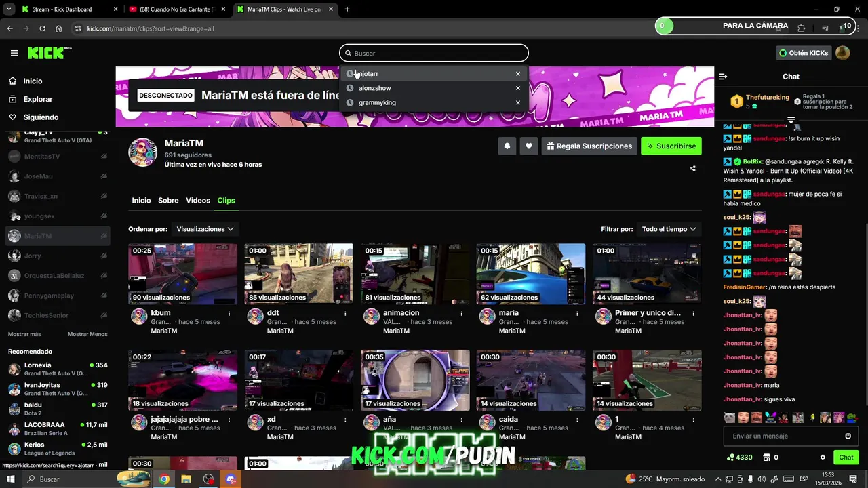Screen dimensions: 868x488
Task: Remove grammyking from search history
Action: pyautogui.click(x=518, y=102)
